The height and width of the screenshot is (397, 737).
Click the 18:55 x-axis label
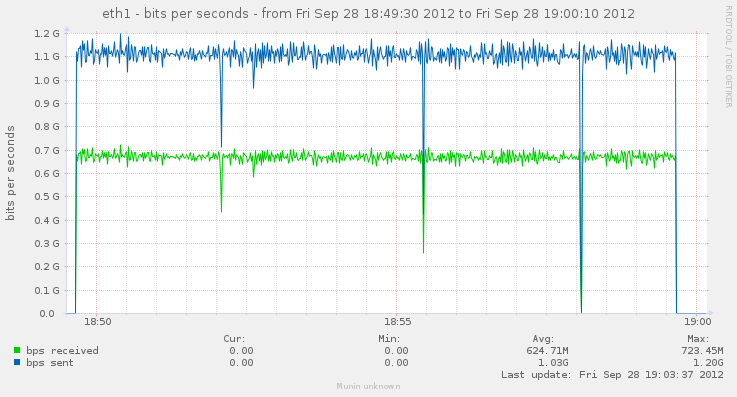(398, 322)
